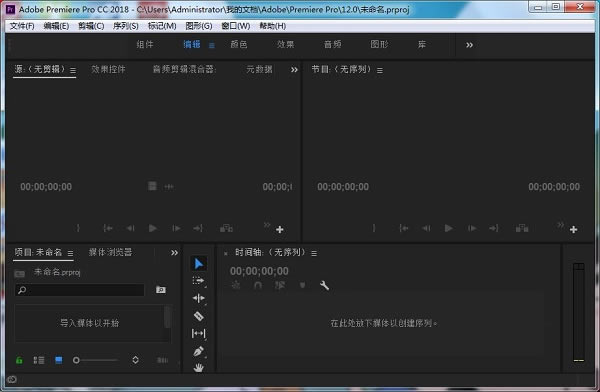The height and width of the screenshot is (392, 600).
Task: Click the project search input field
Action: [80, 290]
